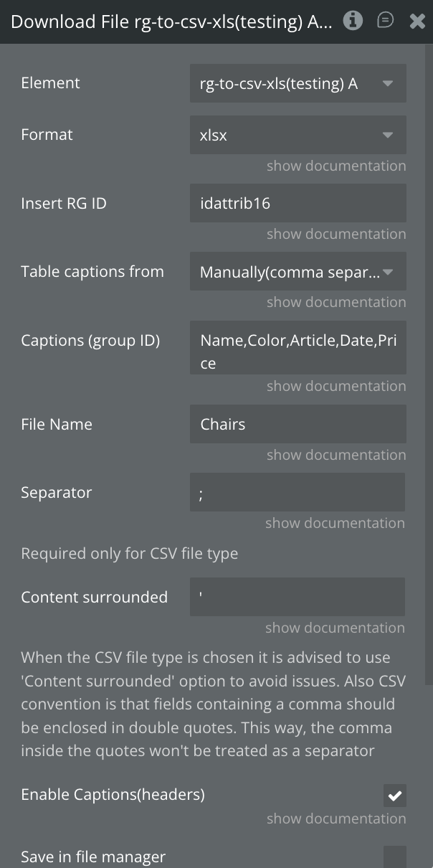The height and width of the screenshot is (868, 433).
Task: Open the comment bubble icon in the header
Action: (x=385, y=21)
